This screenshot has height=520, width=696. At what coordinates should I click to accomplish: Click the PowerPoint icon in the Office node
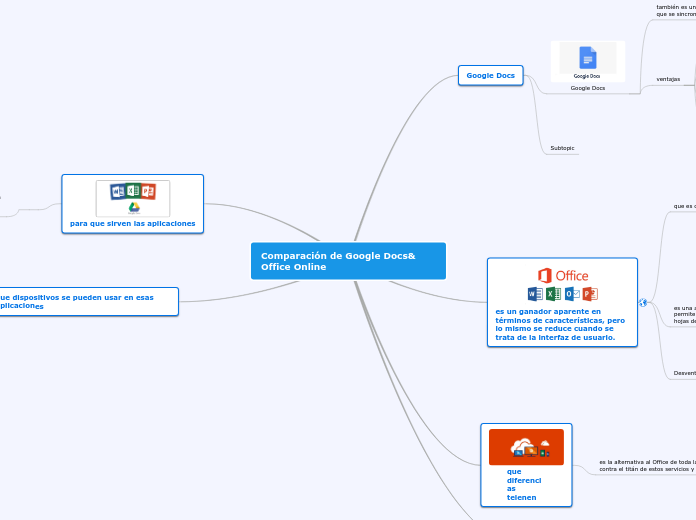[590, 294]
